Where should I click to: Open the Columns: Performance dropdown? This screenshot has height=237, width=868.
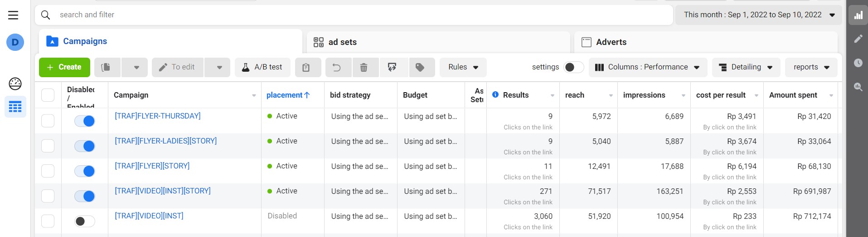647,67
